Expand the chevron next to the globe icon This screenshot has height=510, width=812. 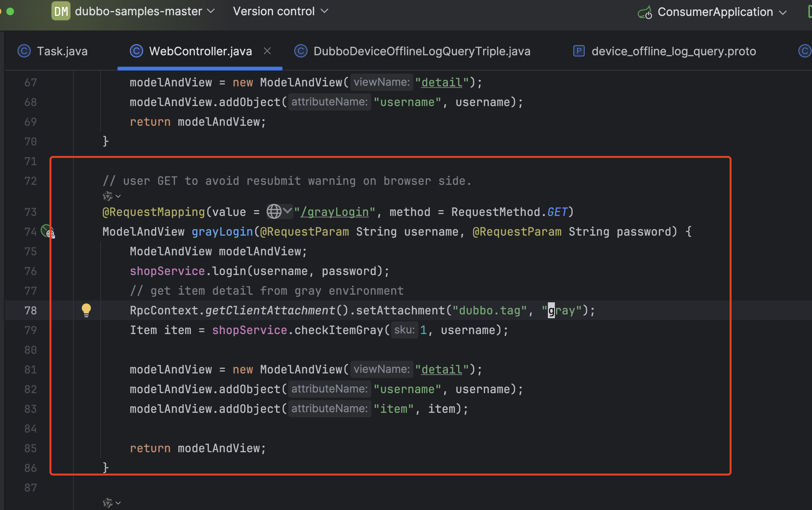point(288,211)
